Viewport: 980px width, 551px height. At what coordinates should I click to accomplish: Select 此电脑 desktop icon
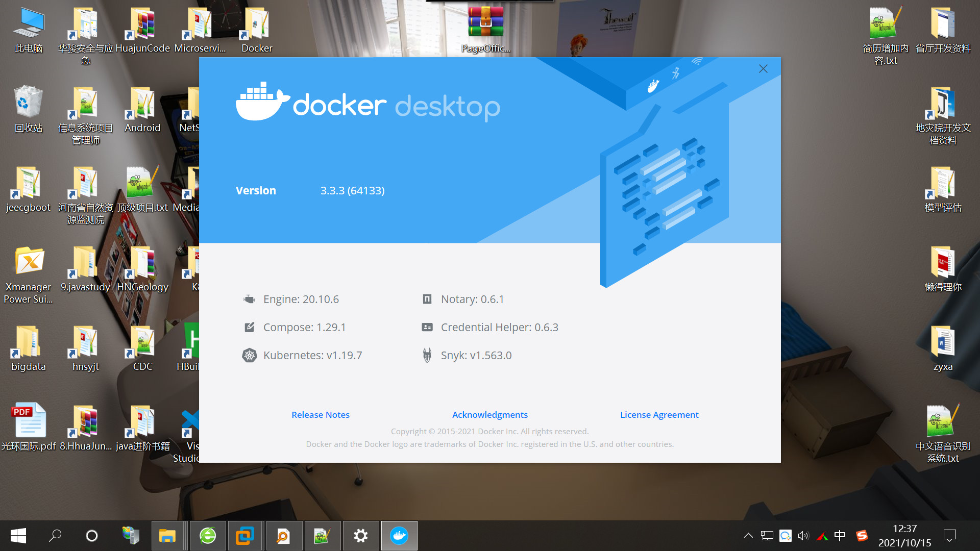point(29,31)
